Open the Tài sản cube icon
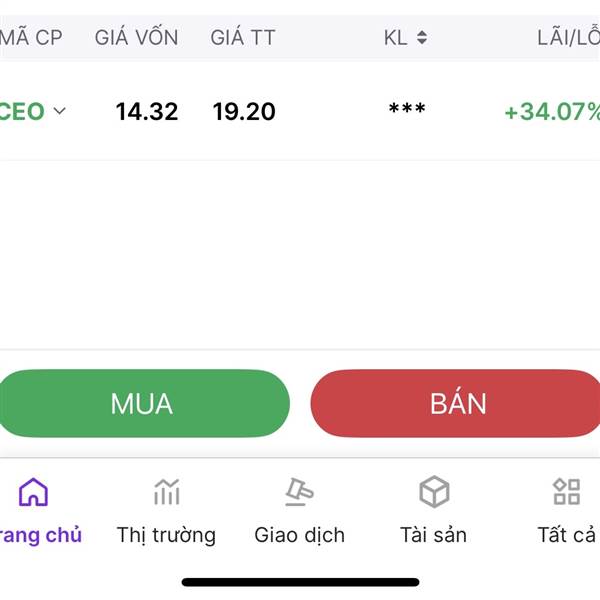This screenshot has width=600, height=600. point(434,492)
